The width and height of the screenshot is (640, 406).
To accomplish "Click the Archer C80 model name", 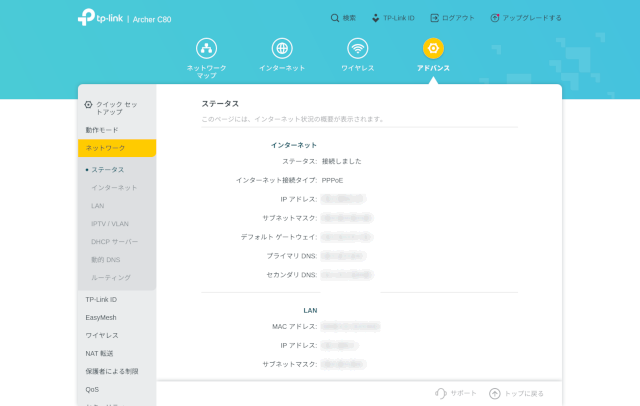I will pyautogui.click(x=152, y=19).
